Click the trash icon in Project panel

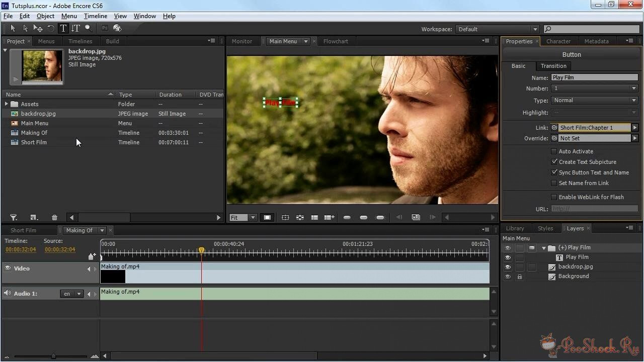tap(54, 218)
